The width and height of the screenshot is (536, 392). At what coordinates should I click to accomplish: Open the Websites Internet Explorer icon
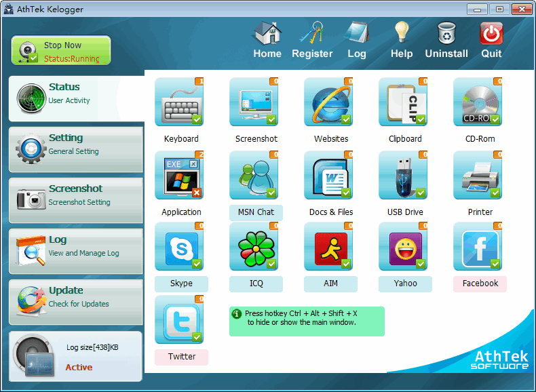[x=328, y=102]
